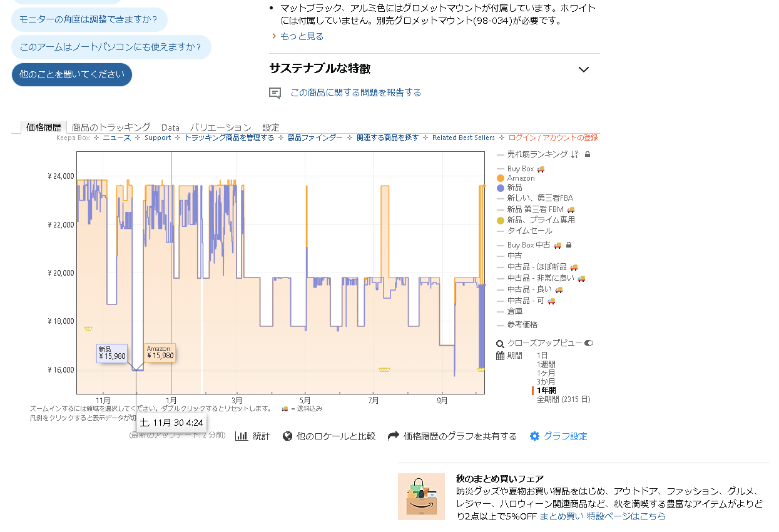Screen dimensions: 779x532
Task: Expand もっと見る for more product details
Action: pos(300,36)
